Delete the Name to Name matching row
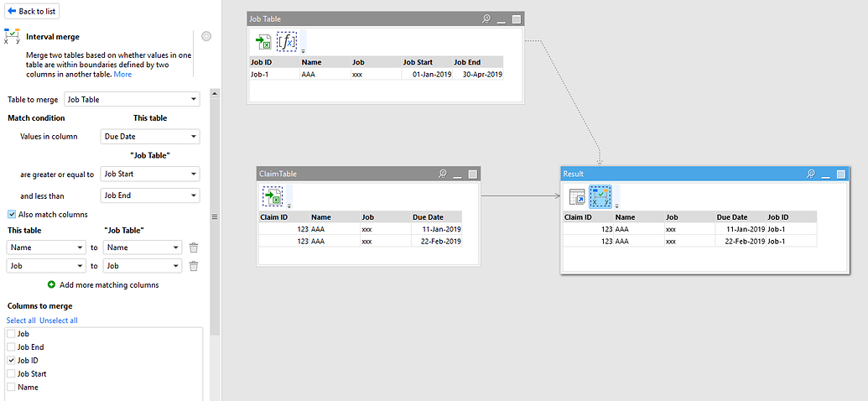This screenshot has width=868, height=401. point(194,247)
